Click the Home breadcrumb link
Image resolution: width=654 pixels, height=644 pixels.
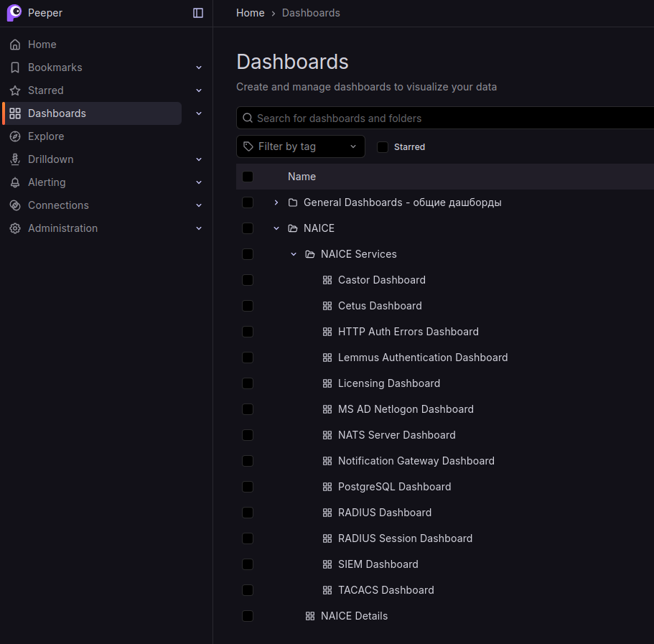coord(250,13)
